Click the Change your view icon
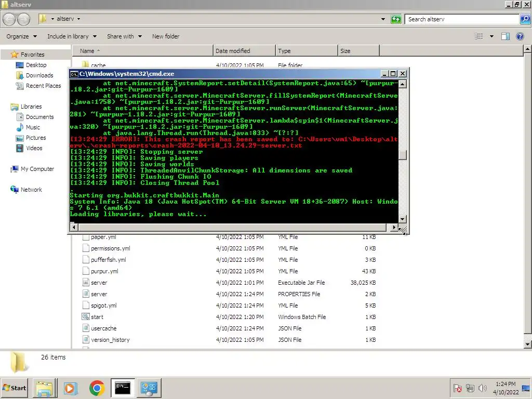 coord(478,36)
